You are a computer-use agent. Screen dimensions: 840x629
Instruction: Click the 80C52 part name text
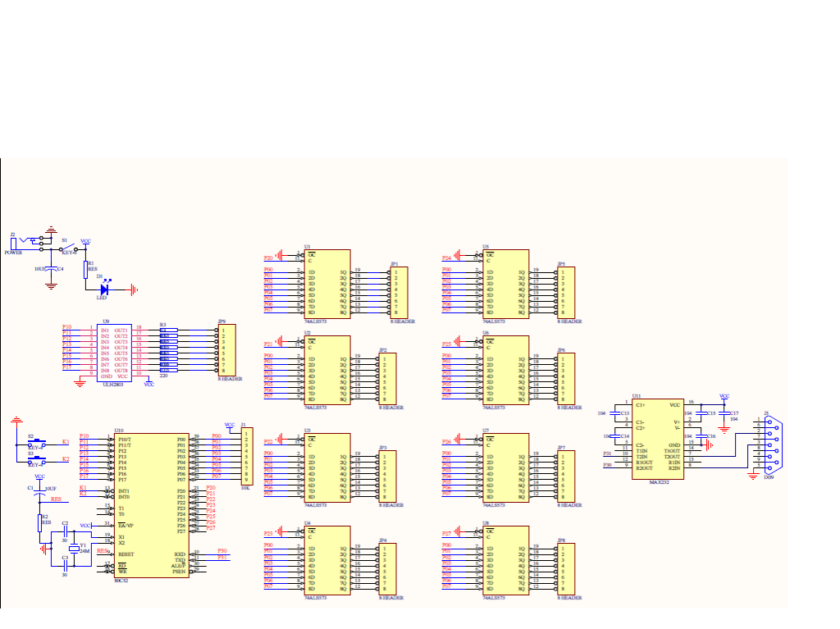click(x=121, y=581)
